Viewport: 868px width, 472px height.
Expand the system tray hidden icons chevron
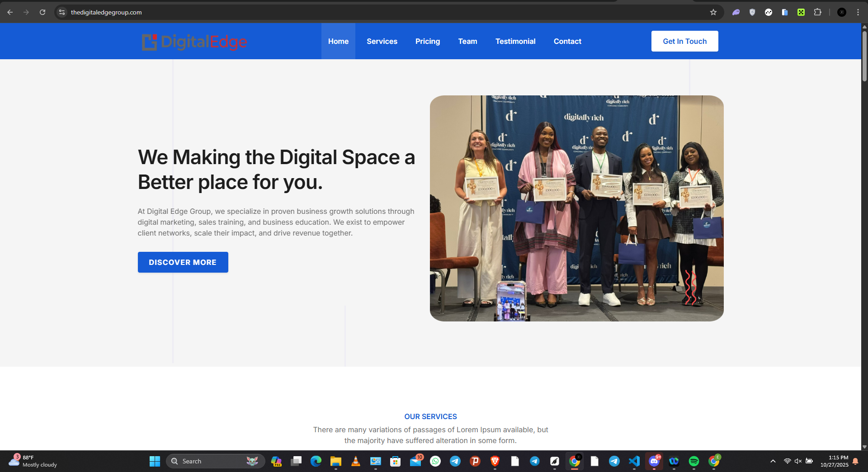773,461
